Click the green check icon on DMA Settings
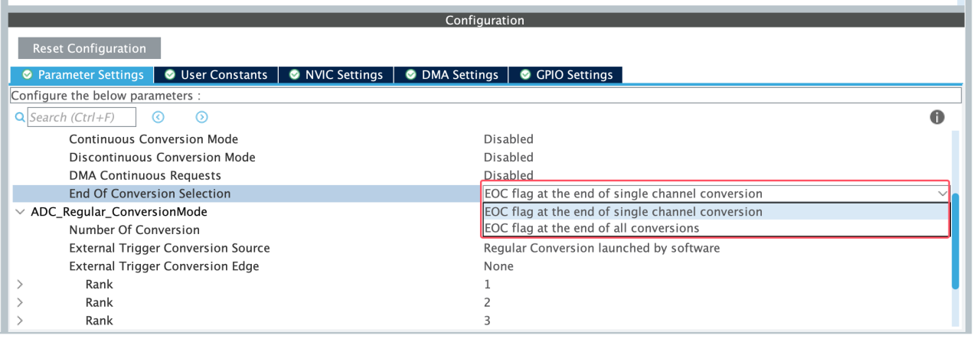 tap(411, 75)
